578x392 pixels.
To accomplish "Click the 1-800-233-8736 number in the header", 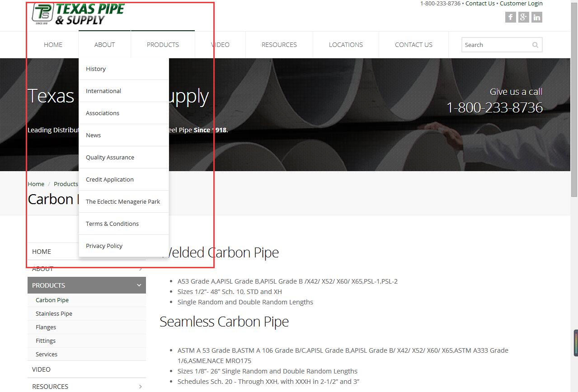I will tap(440, 4).
